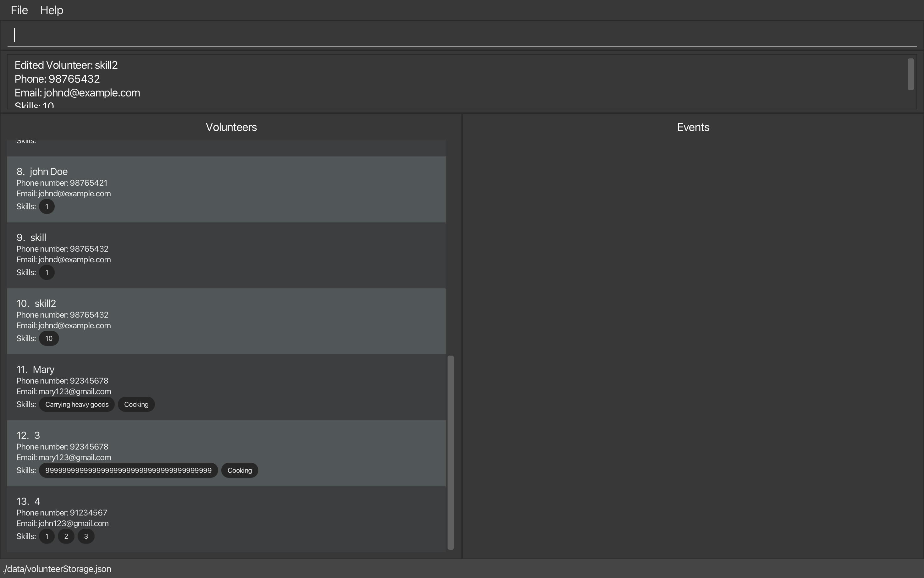This screenshot has height=578, width=924.
Task: Click skill tag 1 under john Doe
Action: pos(47,206)
